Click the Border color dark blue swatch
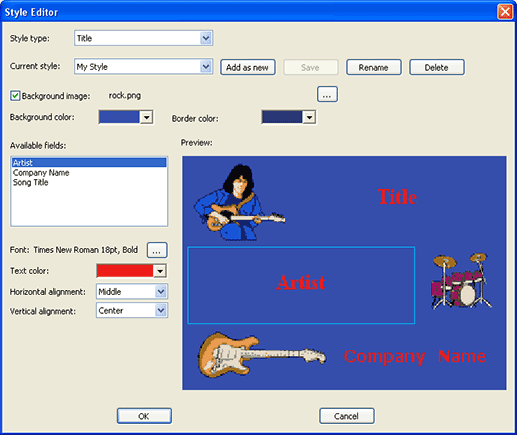The height and width of the screenshot is (435, 517). pyautogui.click(x=282, y=117)
